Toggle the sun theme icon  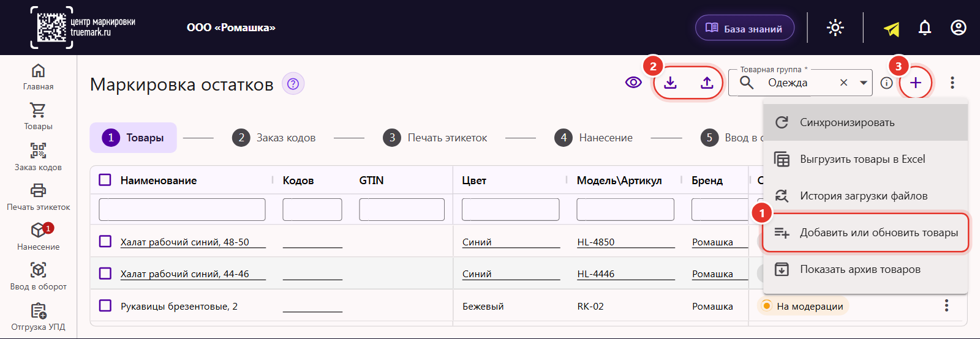click(835, 28)
